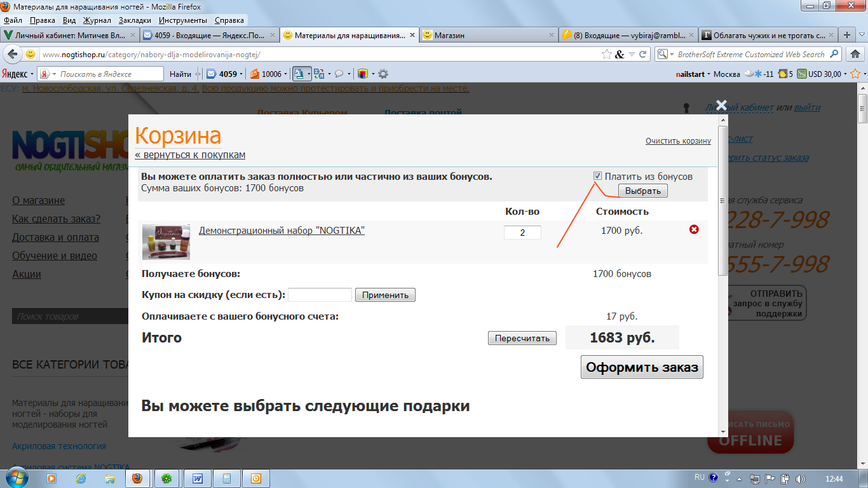Open search engine selector dropdown

coord(664,55)
